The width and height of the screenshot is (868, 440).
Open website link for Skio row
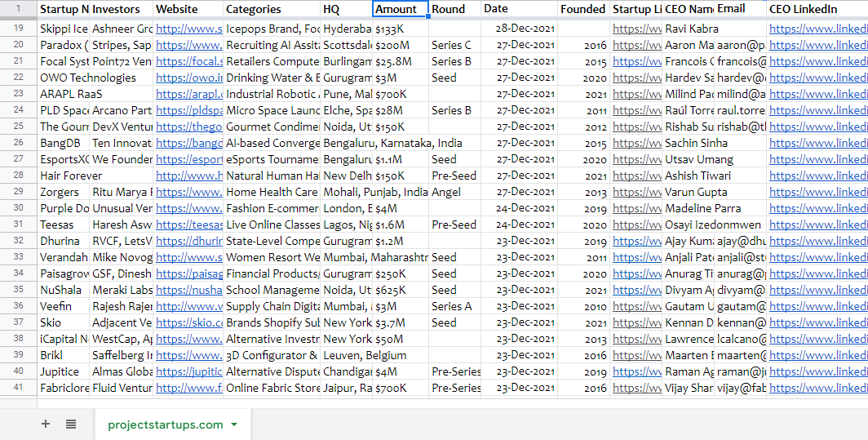tap(189, 323)
